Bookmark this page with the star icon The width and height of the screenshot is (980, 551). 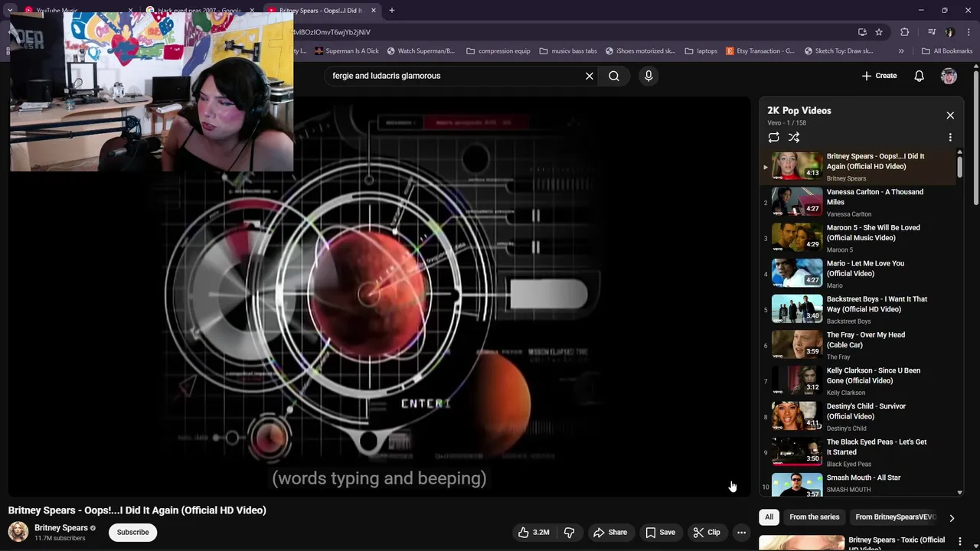click(879, 32)
